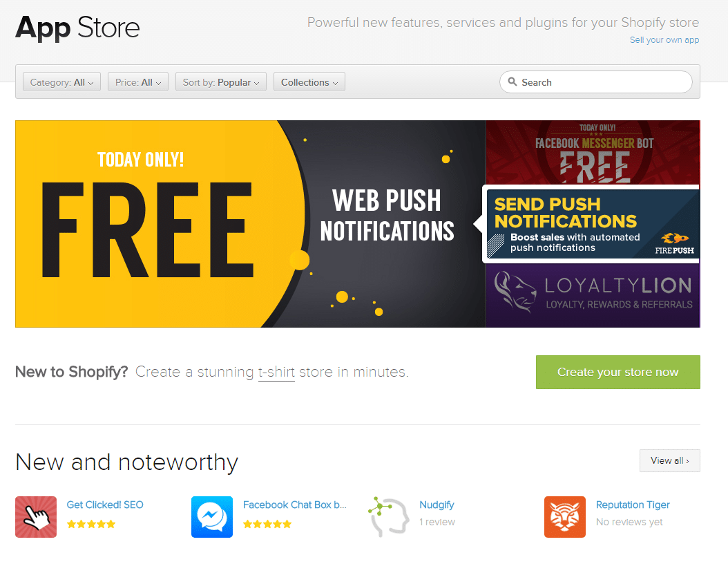The width and height of the screenshot is (728, 564).
Task: Click the Create your store now button
Action: point(618,372)
